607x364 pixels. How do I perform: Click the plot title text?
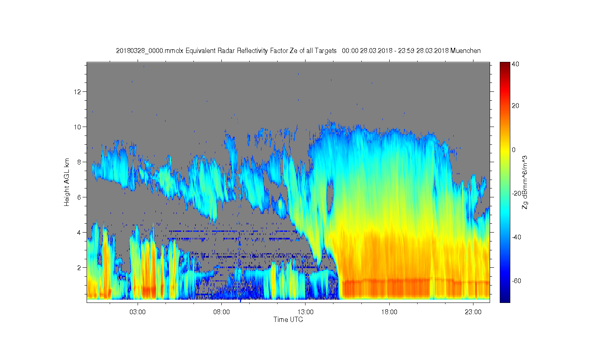click(x=298, y=51)
